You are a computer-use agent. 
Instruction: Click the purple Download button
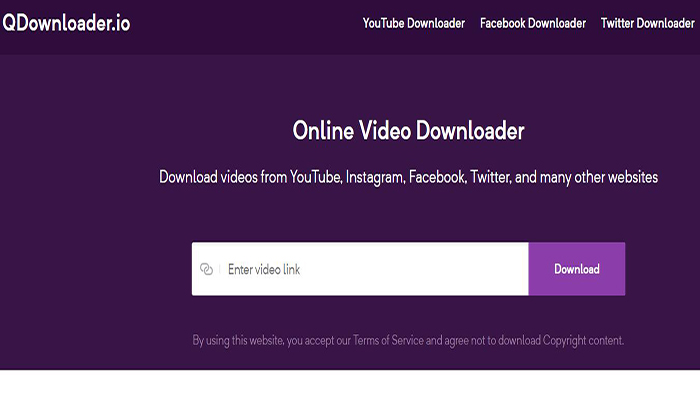pos(577,269)
